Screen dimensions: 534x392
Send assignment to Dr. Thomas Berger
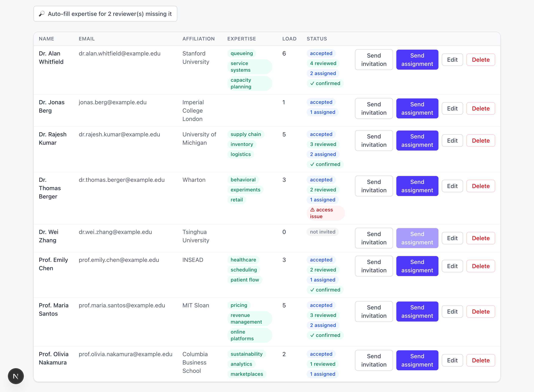(x=417, y=186)
